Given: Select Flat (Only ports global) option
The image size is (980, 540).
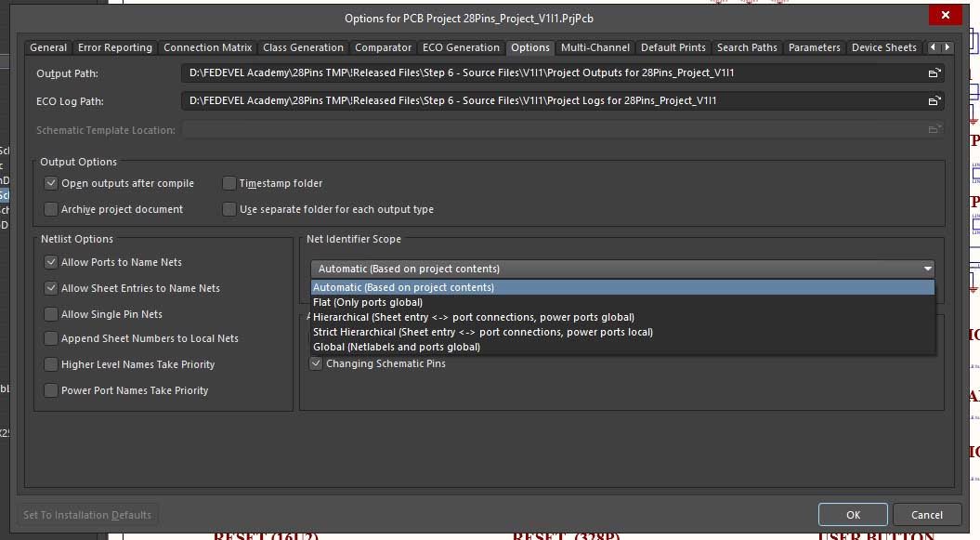Looking at the screenshot, I should tap(368, 302).
